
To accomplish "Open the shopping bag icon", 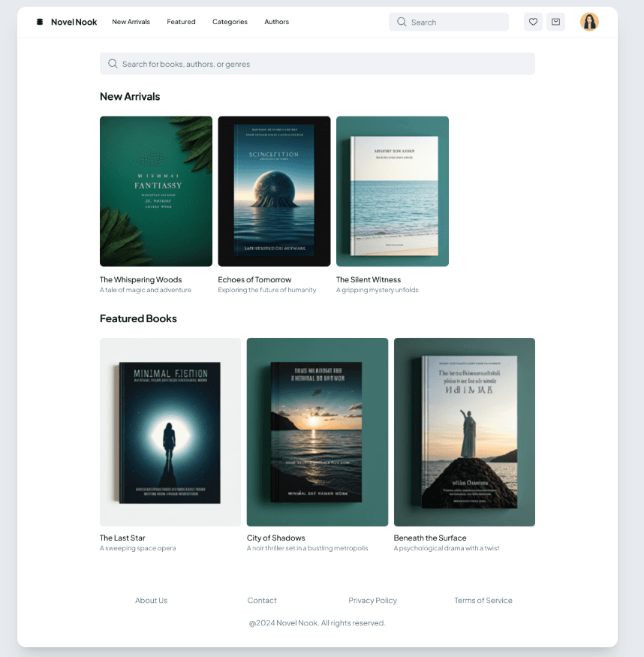I will [555, 22].
